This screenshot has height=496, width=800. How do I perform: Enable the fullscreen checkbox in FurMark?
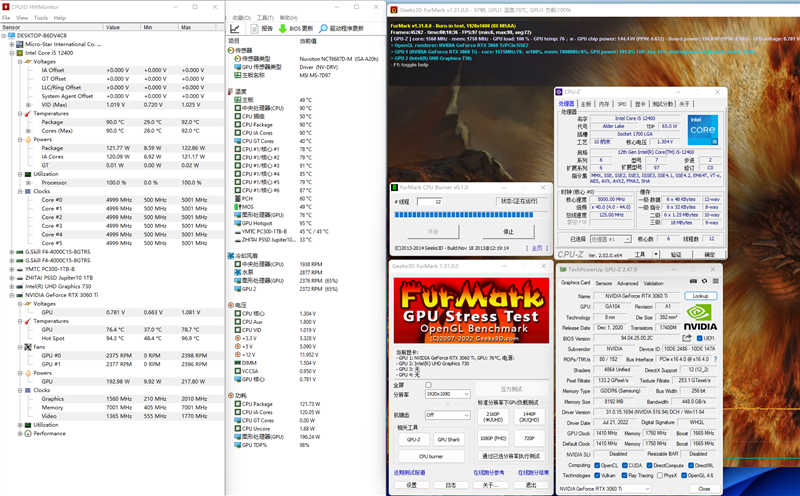coord(428,385)
